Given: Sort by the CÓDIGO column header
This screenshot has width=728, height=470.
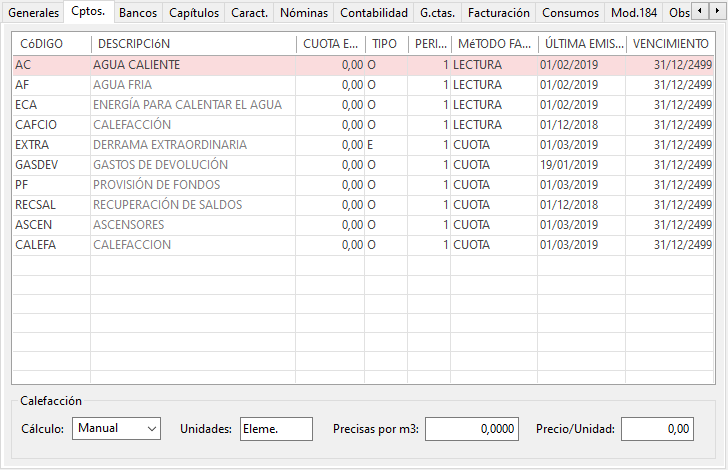Looking at the screenshot, I should coord(51,44).
